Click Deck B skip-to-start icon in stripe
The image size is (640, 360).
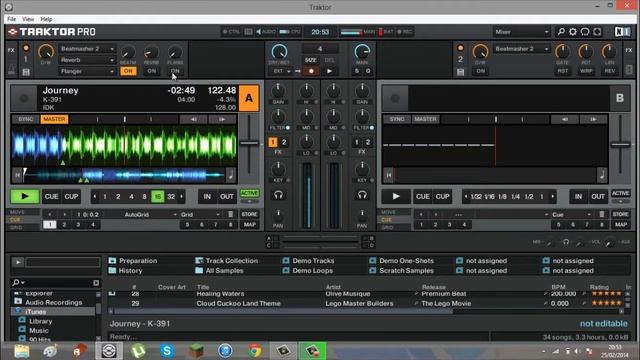pyautogui.click(x=389, y=175)
